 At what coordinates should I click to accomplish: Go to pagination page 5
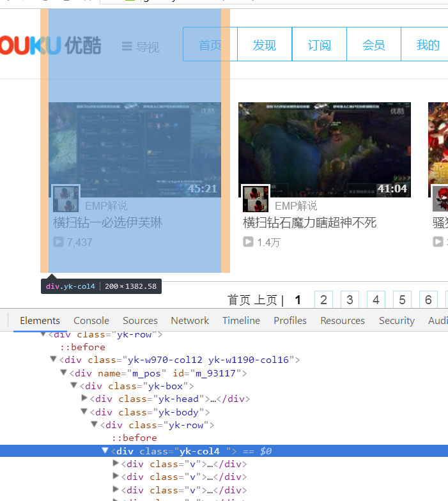pos(403,300)
